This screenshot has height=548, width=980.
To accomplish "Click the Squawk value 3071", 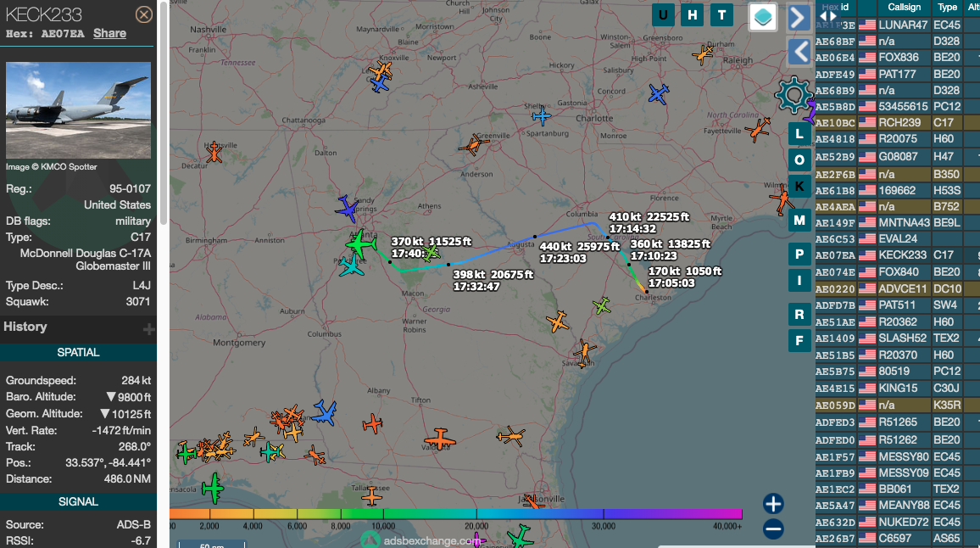I will tap(138, 301).
